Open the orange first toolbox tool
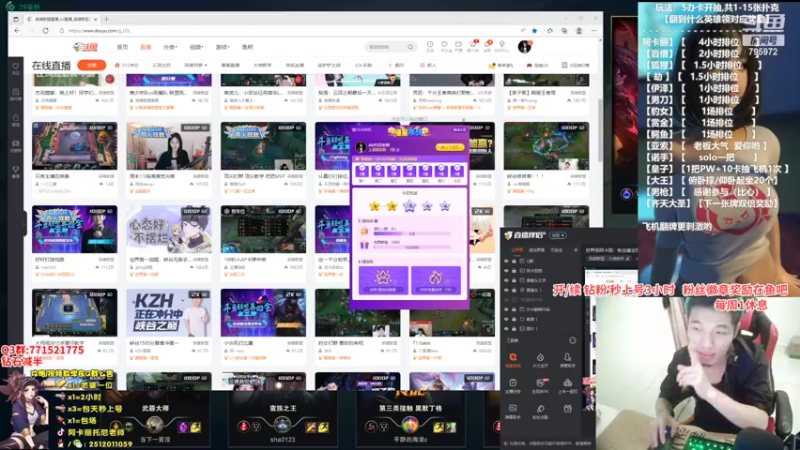 (x=513, y=360)
